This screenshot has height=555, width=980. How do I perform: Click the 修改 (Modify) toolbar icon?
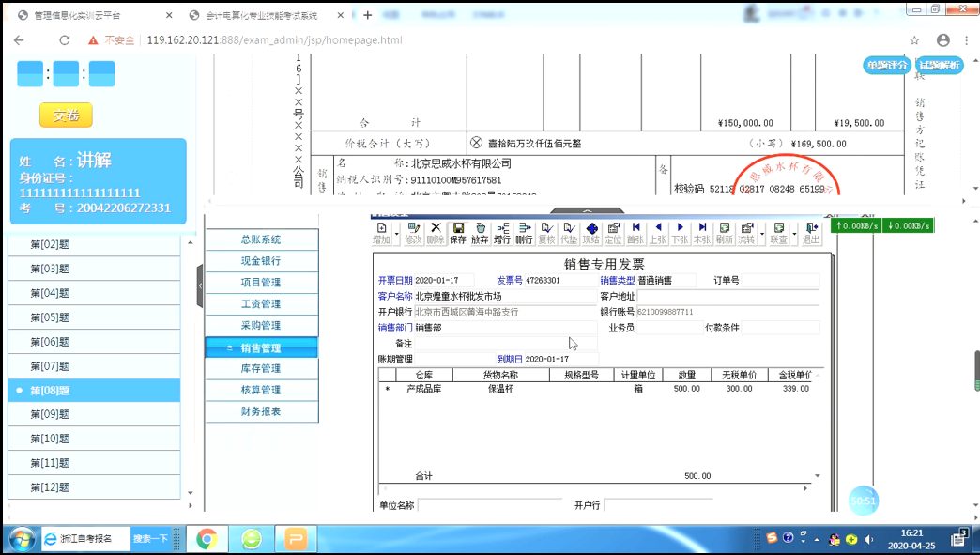coord(413,233)
